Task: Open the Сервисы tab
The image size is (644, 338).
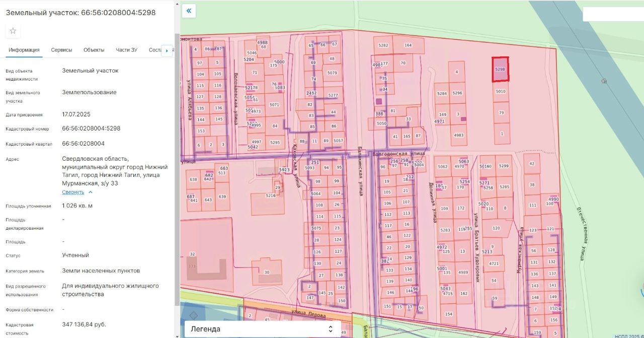Action: tap(61, 50)
